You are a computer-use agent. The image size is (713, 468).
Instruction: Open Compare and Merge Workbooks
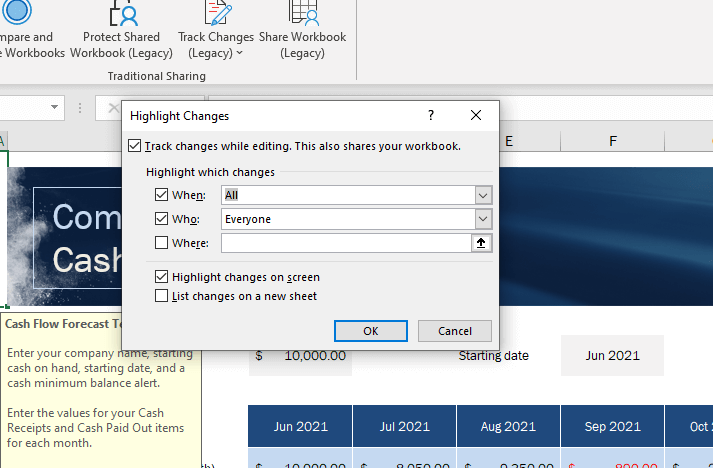27,30
